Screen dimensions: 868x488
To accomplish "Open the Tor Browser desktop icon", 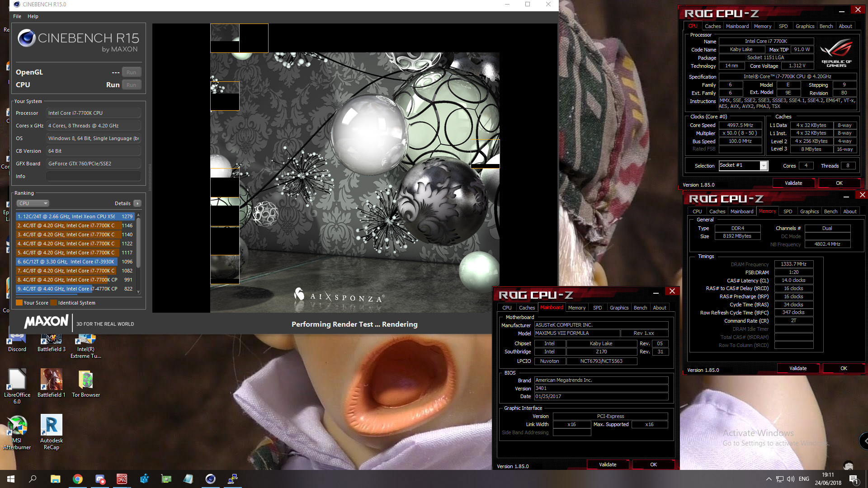I will pos(86,383).
